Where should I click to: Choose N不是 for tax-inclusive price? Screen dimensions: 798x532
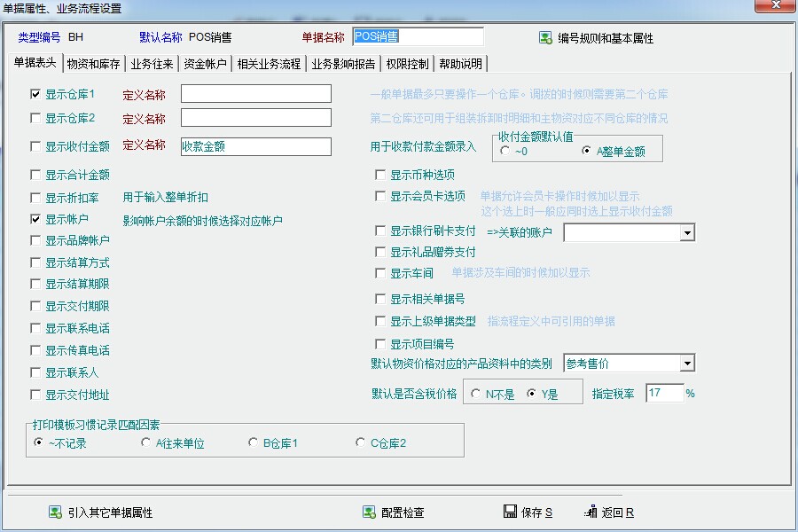click(477, 394)
